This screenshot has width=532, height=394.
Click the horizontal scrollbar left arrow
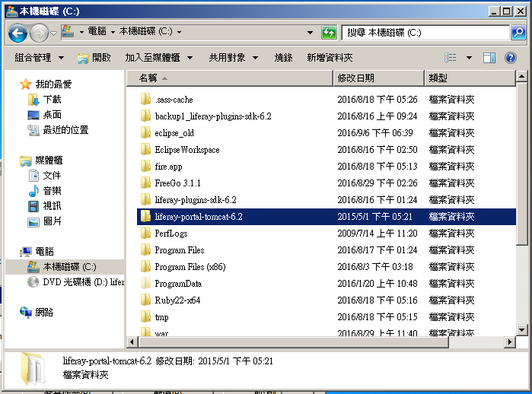tap(132, 342)
